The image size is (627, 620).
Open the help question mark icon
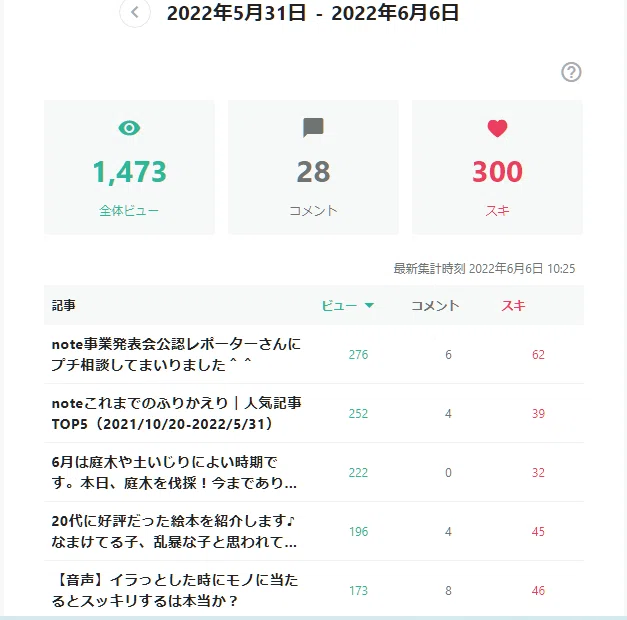571,72
